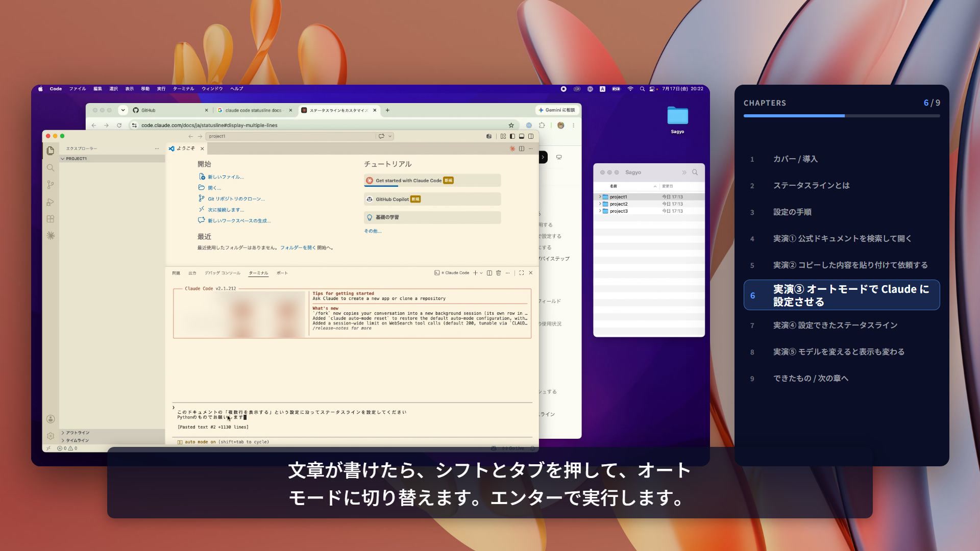The width and height of the screenshot is (980, 551).
Task: Open GitHub Copilot walkthrough
Action: click(x=432, y=199)
